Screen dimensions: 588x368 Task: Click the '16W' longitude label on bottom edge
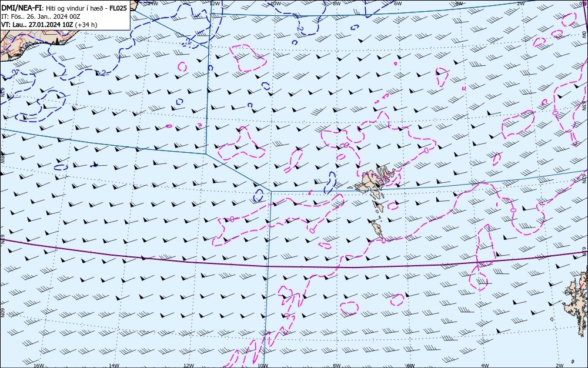(x=39, y=366)
